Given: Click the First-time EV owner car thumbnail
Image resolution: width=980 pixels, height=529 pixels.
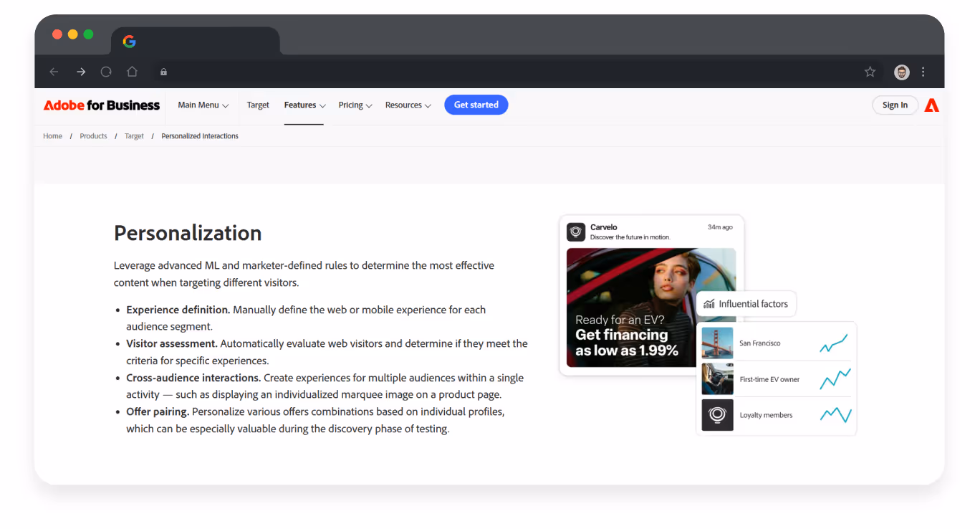Looking at the screenshot, I should tap(717, 379).
